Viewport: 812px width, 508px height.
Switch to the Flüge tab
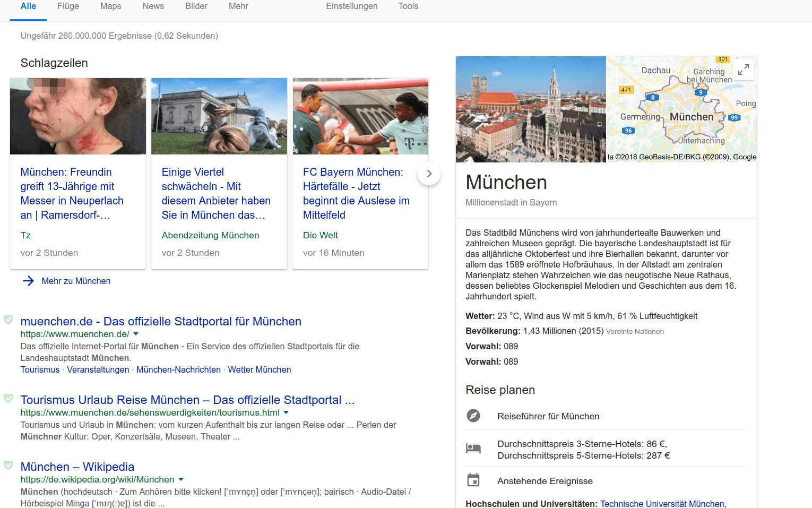click(68, 6)
